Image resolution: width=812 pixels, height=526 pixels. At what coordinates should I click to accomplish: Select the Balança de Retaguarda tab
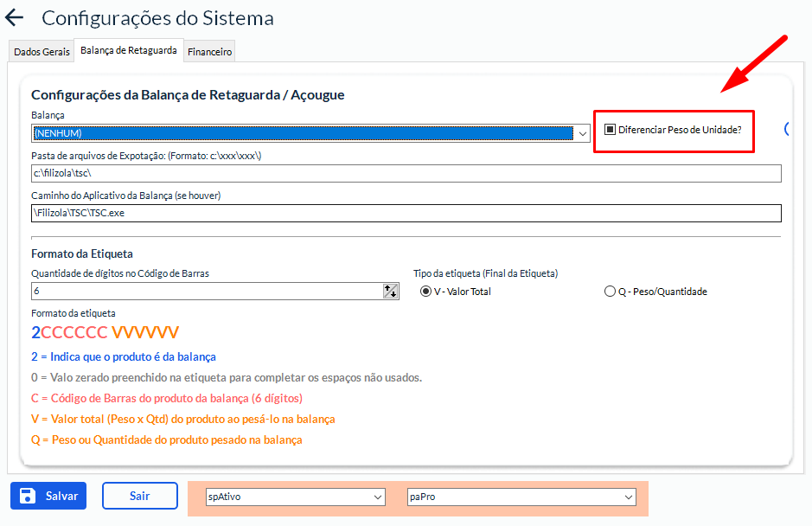129,51
